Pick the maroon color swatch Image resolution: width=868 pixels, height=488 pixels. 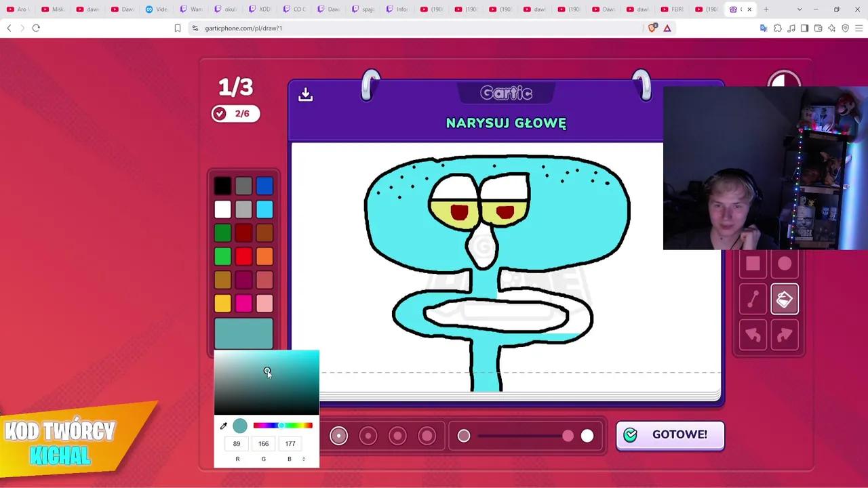243,280
